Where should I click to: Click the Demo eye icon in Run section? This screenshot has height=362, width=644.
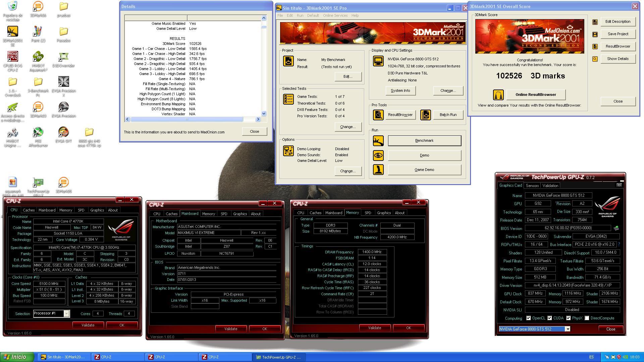[x=378, y=156]
